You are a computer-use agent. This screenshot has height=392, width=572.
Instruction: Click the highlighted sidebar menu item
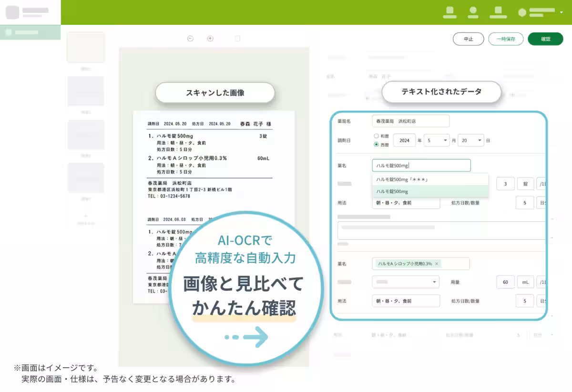click(x=31, y=32)
